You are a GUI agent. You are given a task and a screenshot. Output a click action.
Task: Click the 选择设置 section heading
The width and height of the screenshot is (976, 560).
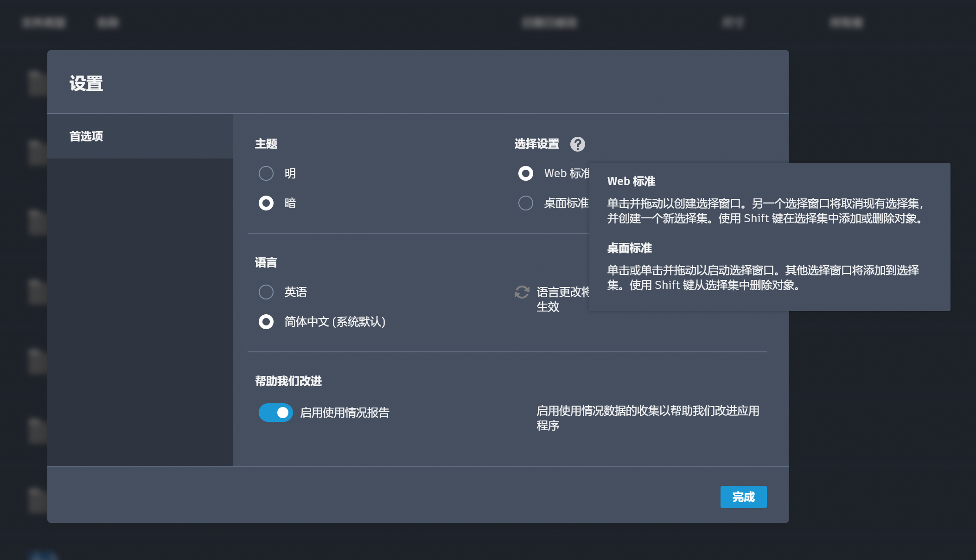[x=536, y=144]
